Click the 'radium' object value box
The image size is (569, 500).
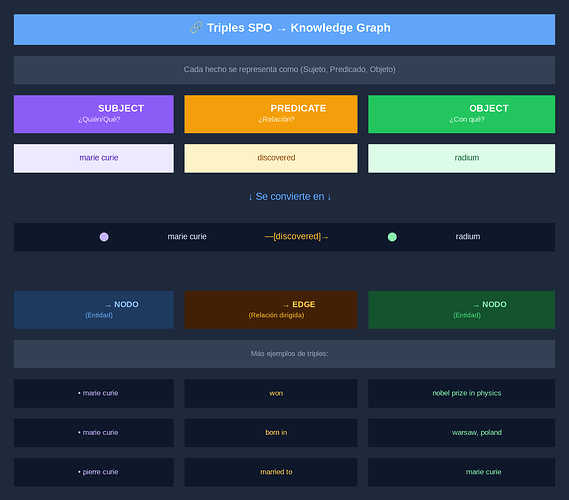coord(462,158)
